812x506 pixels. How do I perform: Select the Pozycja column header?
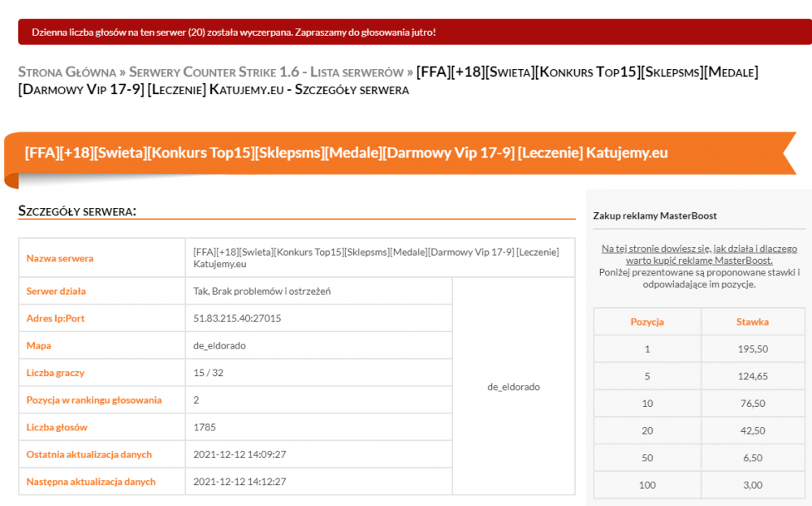(x=647, y=322)
